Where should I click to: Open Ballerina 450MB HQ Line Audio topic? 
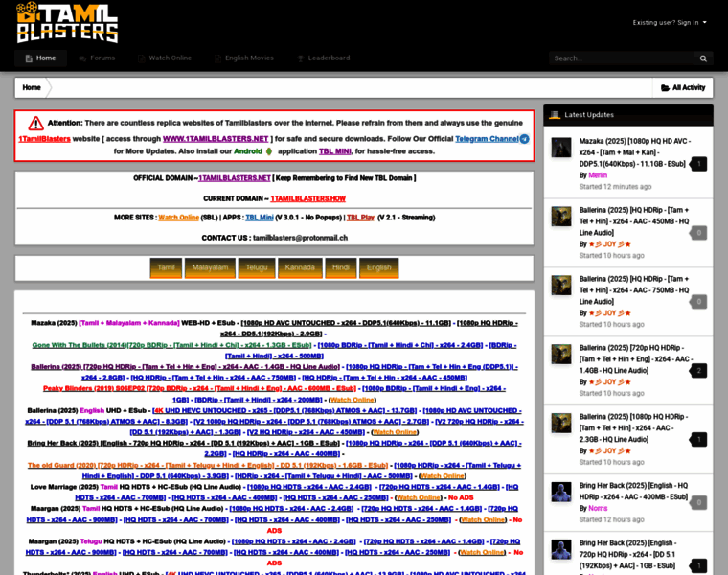(634, 221)
